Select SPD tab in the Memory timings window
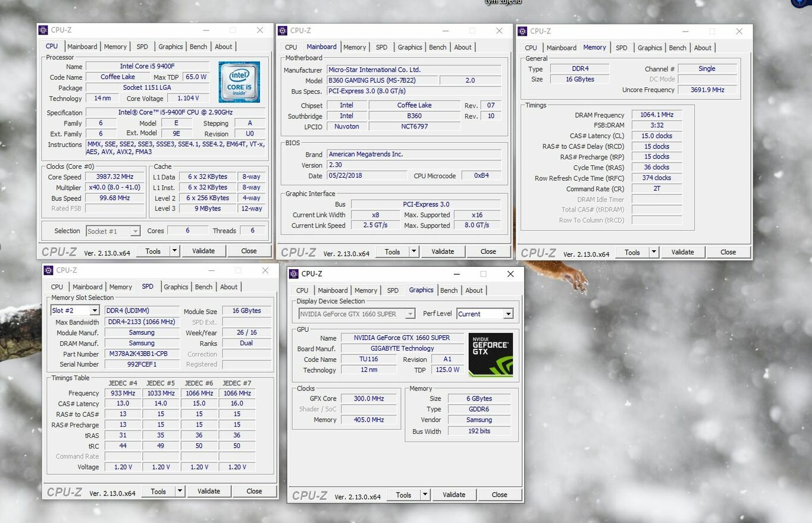Image resolution: width=812 pixels, height=523 pixels. click(621, 48)
